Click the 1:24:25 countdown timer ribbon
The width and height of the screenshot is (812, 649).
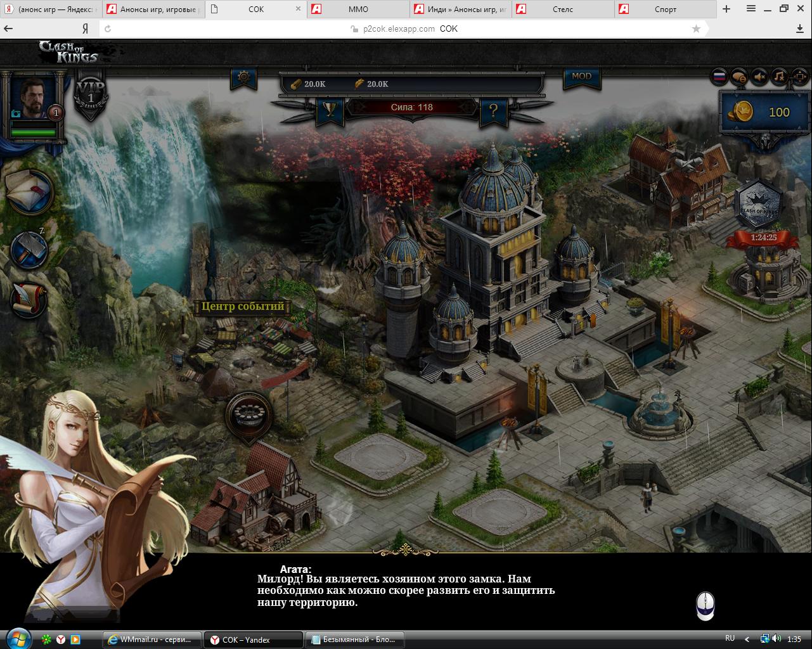[764, 238]
